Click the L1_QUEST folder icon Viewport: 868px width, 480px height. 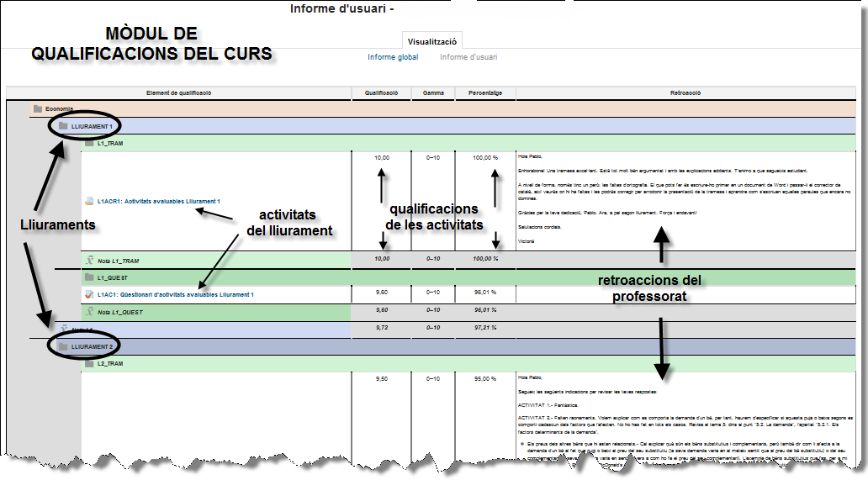88,277
